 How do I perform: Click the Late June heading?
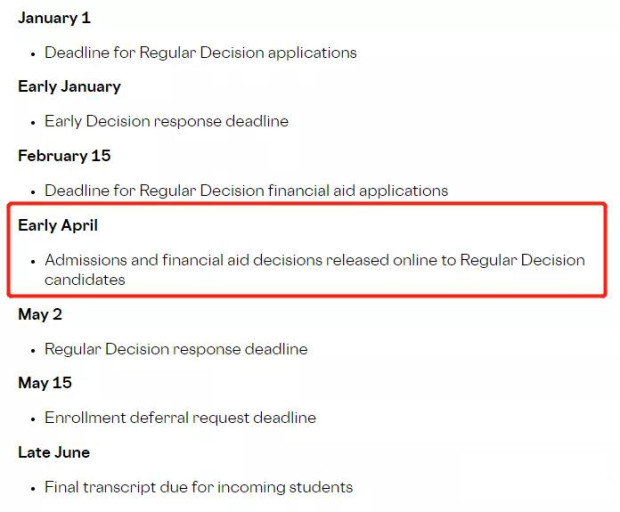(54, 452)
